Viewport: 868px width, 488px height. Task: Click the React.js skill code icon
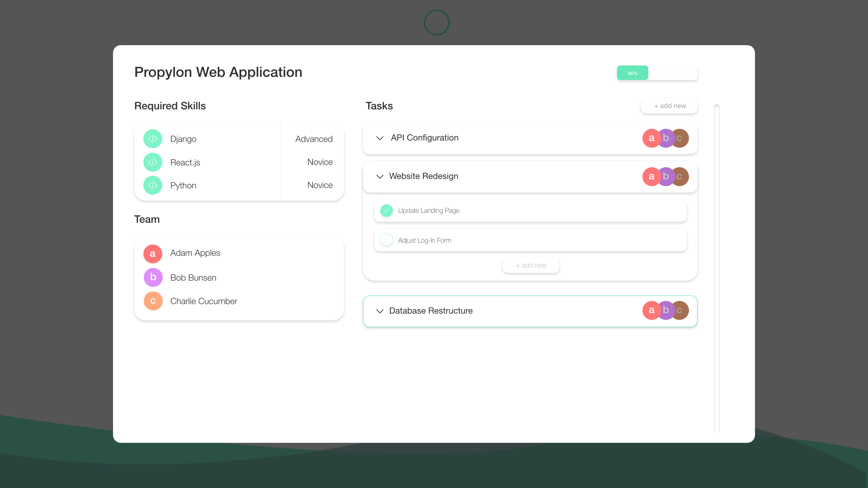coord(153,162)
